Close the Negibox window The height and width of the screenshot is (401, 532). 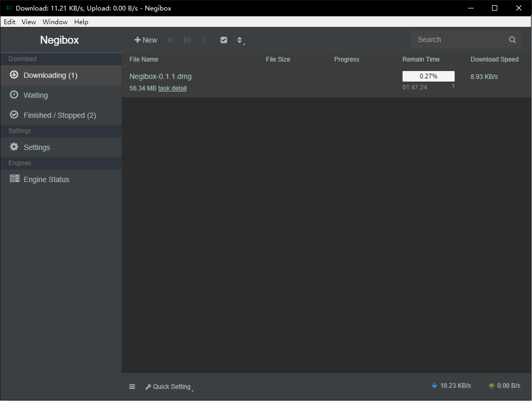519,8
